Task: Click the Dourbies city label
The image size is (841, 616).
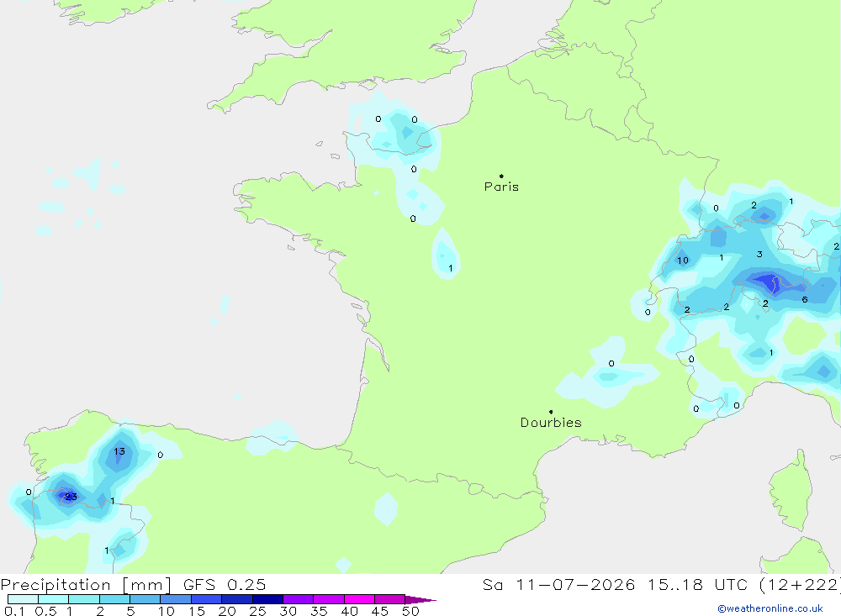Action: click(551, 423)
